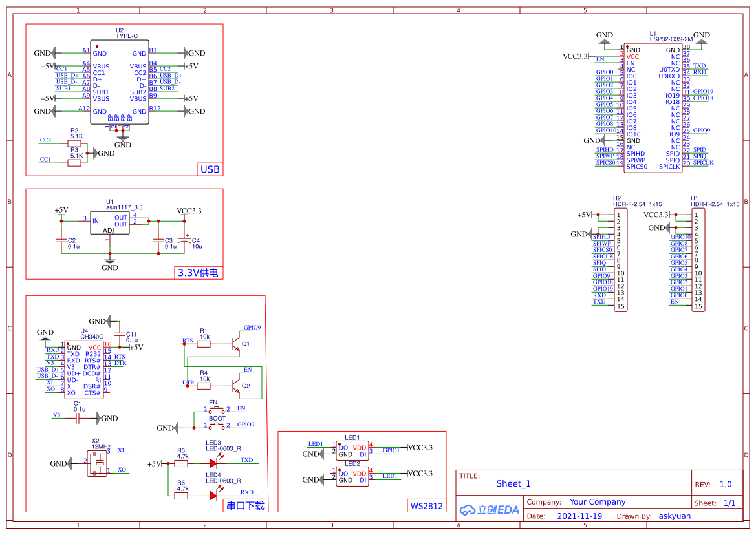Click the 3.3V供电 section label
Image resolution: width=756 pixels, height=535 pixels.
(x=198, y=273)
